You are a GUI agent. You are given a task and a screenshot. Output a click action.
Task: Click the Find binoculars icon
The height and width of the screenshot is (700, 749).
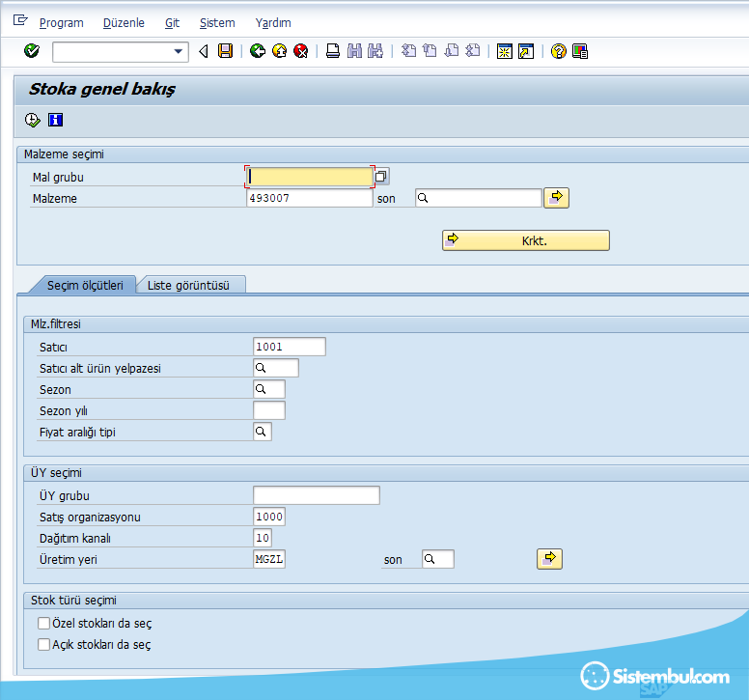pyautogui.click(x=354, y=50)
